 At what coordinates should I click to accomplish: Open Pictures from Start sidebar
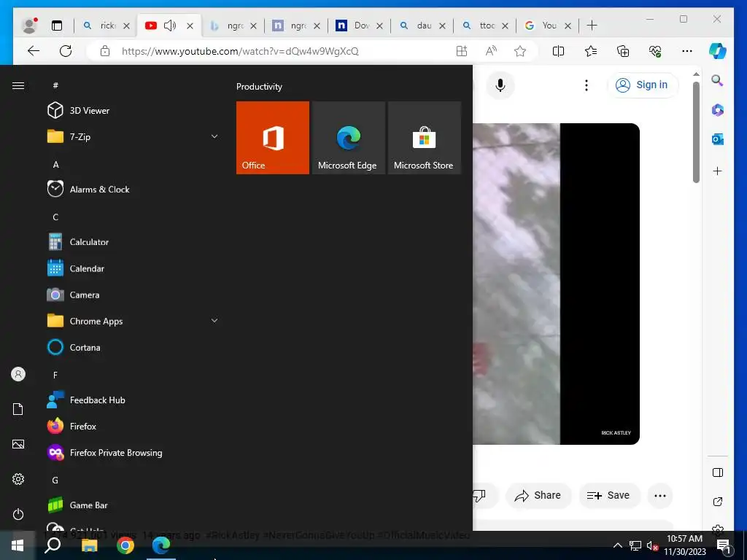point(18,444)
